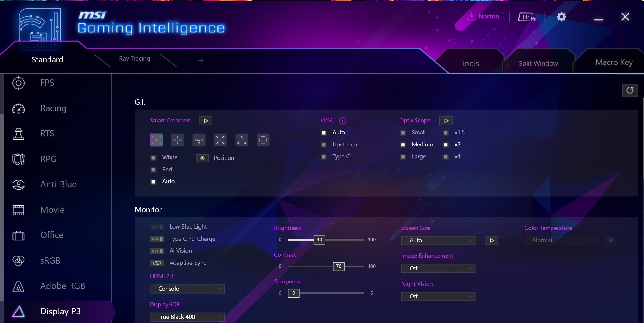Choose the Office briefcase icon
Screen dimensions: 644x323
18,235
